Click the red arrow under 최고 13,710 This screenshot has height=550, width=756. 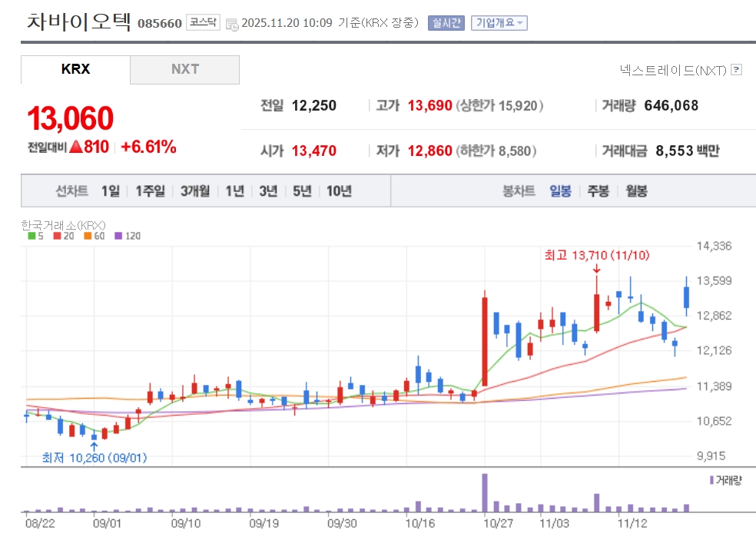pyautogui.click(x=596, y=267)
